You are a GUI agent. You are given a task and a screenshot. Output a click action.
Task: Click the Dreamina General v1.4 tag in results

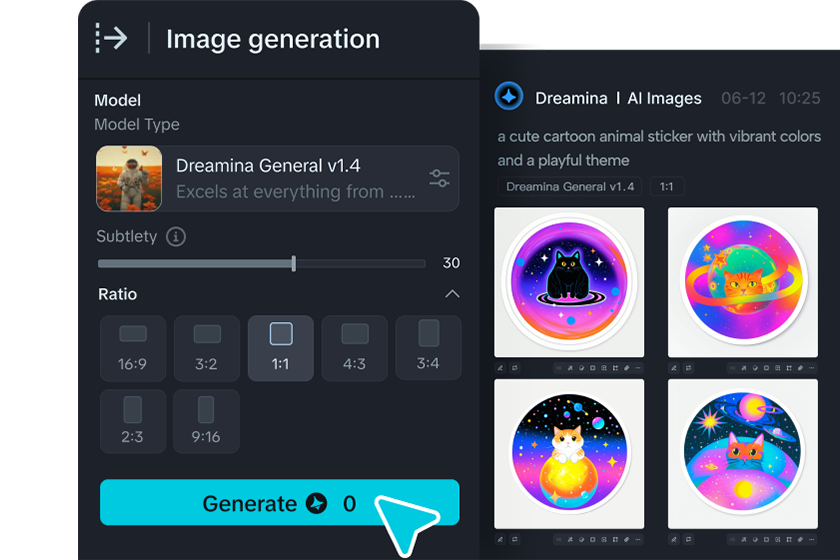(x=570, y=186)
